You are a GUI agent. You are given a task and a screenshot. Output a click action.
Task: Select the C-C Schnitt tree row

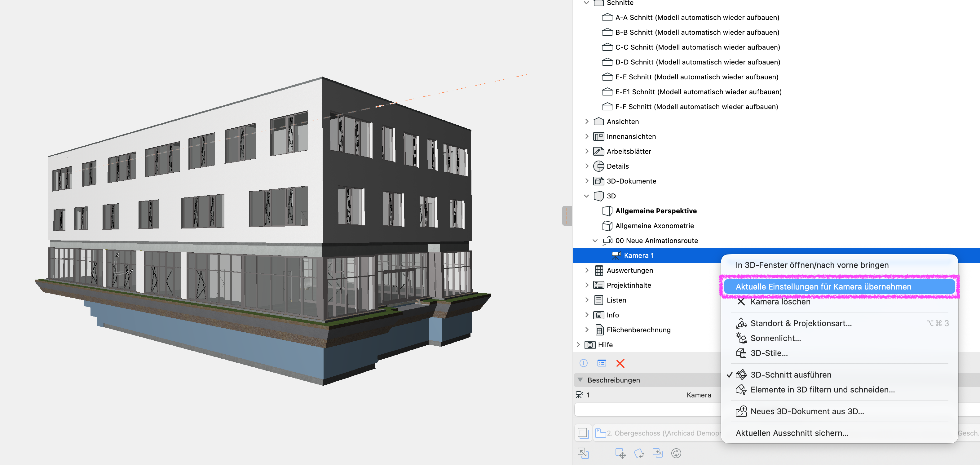(x=697, y=47)
